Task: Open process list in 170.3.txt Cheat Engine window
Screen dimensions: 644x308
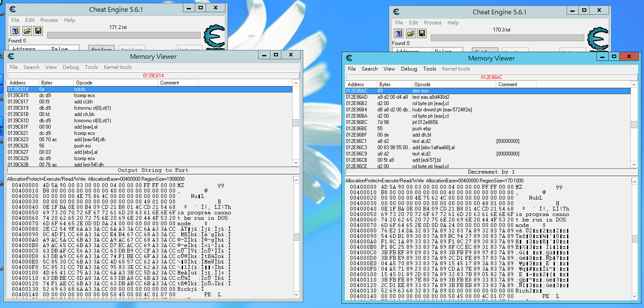Action: pyautogui.click(x=398, y=33)
